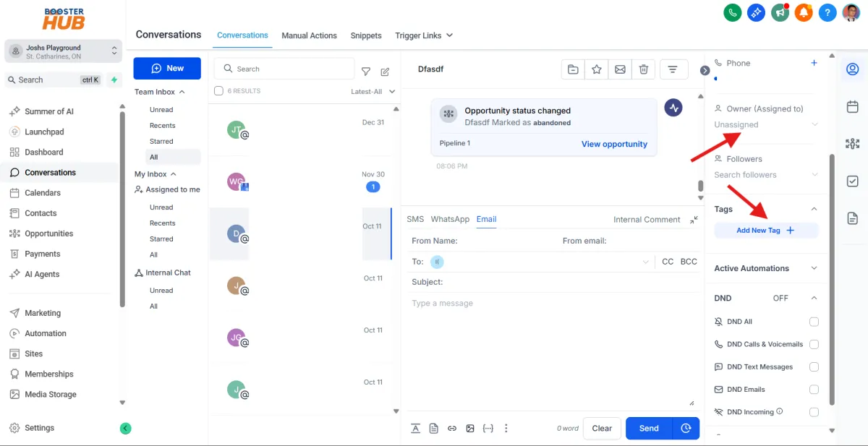Click the green phone dialer icon
Viewport: 868px width, 446px height.
[x=733, y=12]
